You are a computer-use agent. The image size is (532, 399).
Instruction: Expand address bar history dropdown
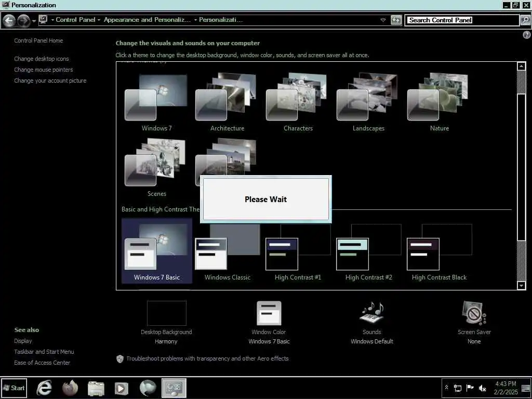pos(383,20)
